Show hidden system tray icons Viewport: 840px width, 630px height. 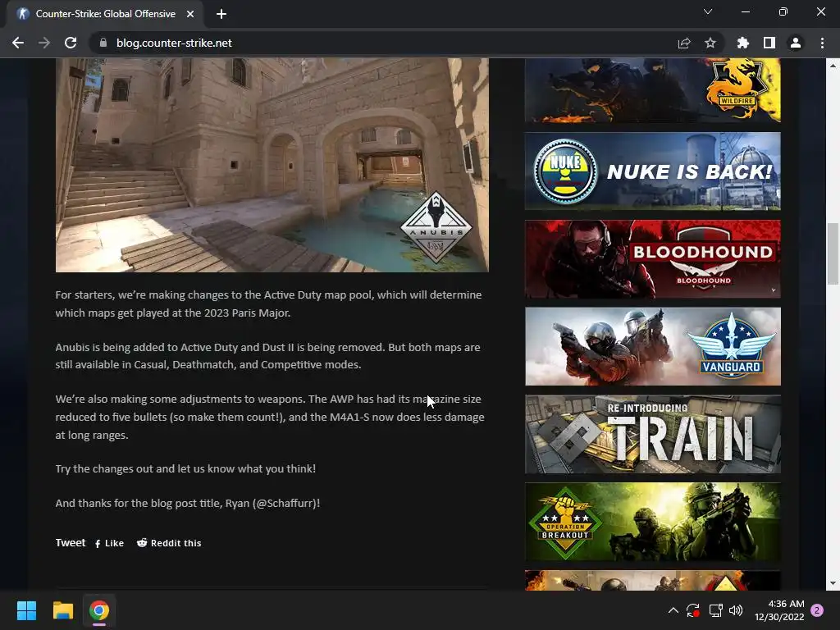pyautogui.click(x=673, y=610)
